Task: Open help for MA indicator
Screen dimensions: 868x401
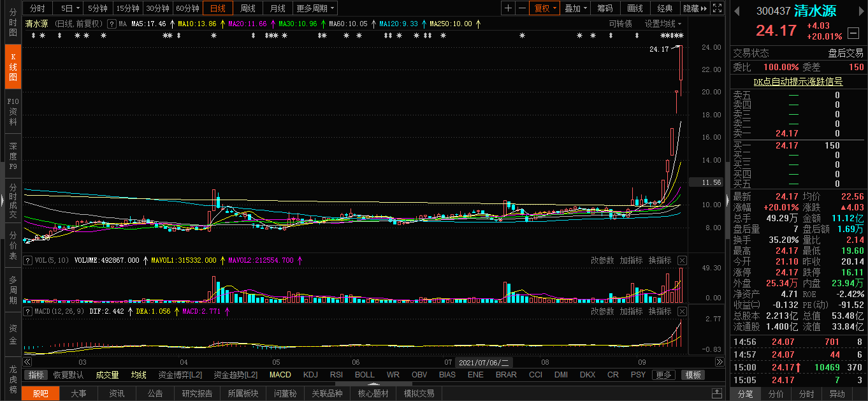Action: (x=112, y=24)
